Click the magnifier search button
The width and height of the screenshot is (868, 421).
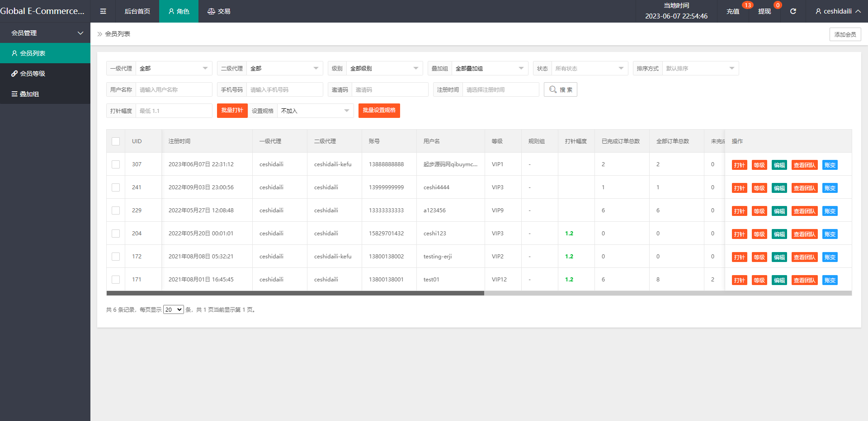(x=560, y=89)
